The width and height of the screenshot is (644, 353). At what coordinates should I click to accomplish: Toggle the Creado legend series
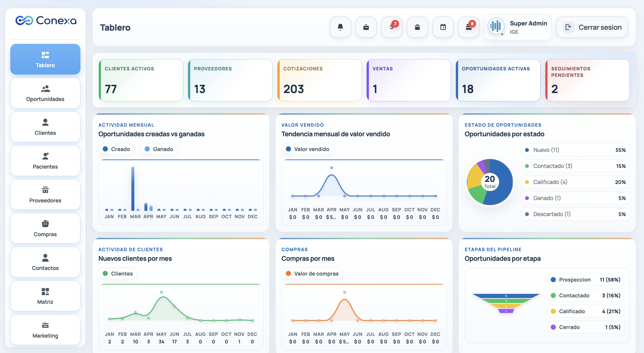117,149
